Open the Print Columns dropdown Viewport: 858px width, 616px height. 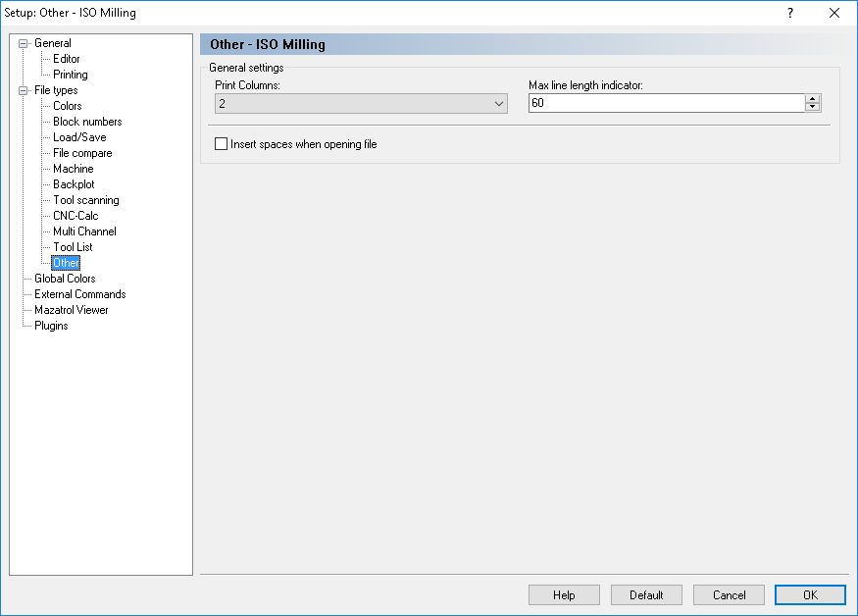(361, 104)
